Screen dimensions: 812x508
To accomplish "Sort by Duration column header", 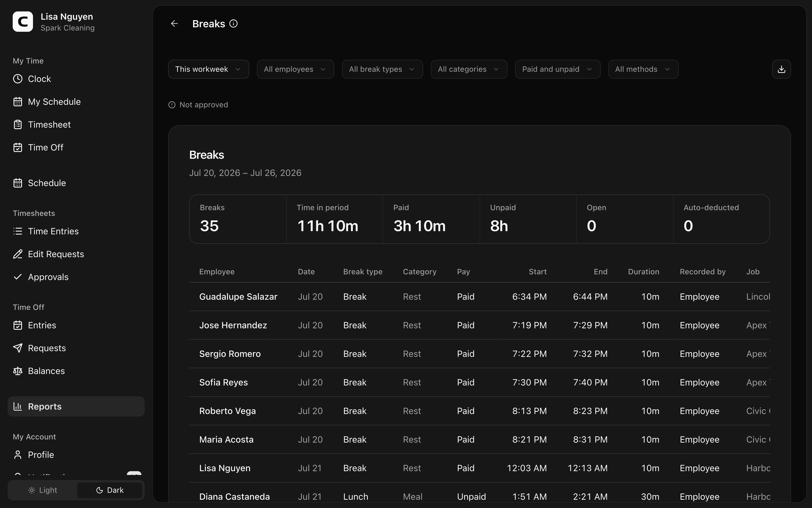I will click(643, 272).
